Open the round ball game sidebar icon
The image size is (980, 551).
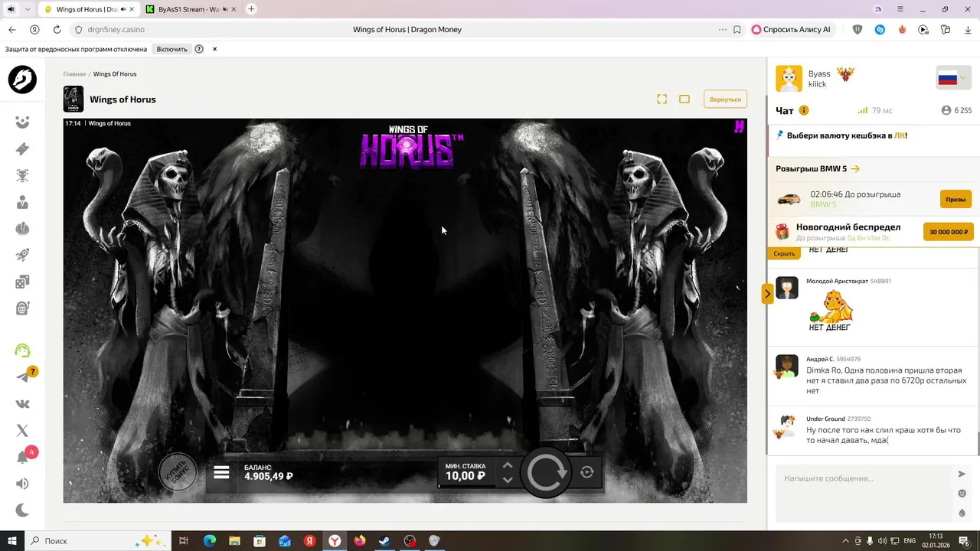[22, 229]
